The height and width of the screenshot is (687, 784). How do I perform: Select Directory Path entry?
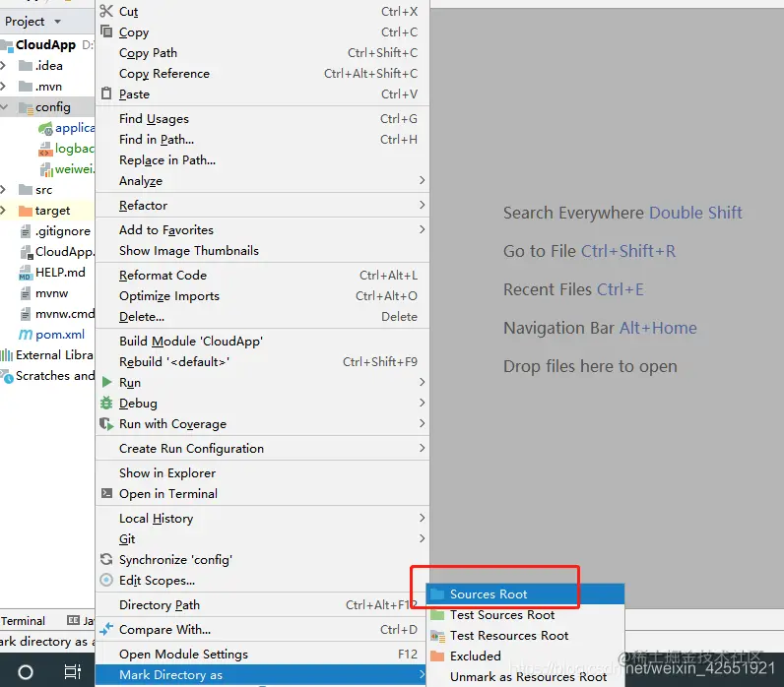(263, 604)
